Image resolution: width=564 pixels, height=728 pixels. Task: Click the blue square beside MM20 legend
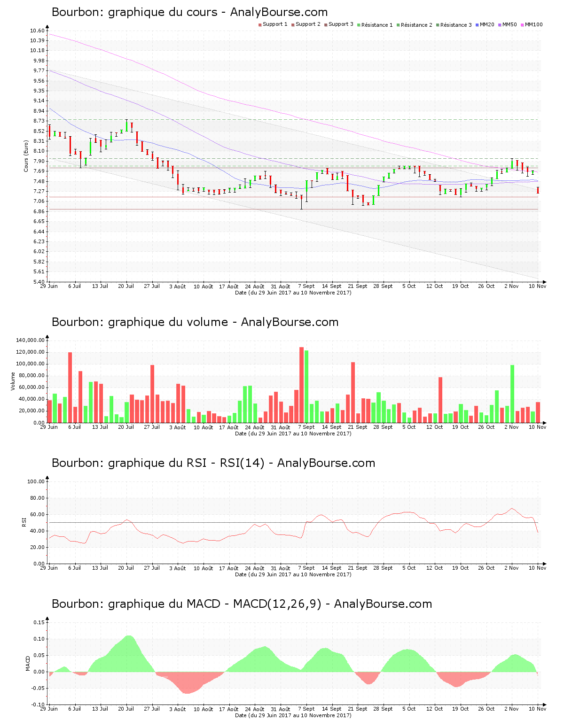click(477, 25)
